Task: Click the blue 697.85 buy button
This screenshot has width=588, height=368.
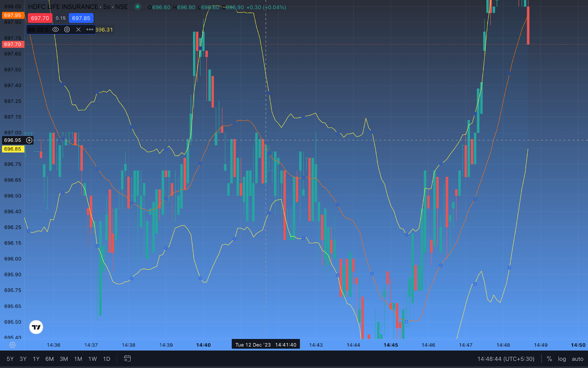Action: click(x=81, y=18)
